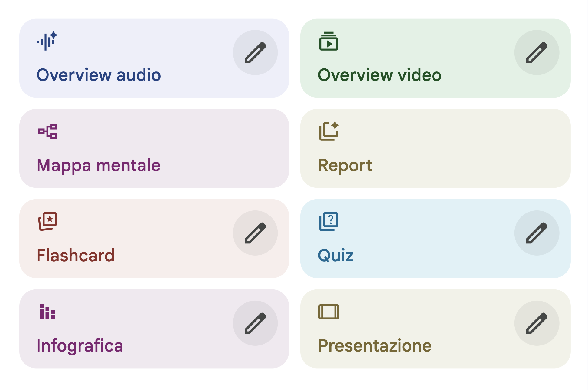Image resolution: width=588 pixels, height=390 pixels.
Task: Customize Overview video via pencil button
Action: click(x=537, y=52)
